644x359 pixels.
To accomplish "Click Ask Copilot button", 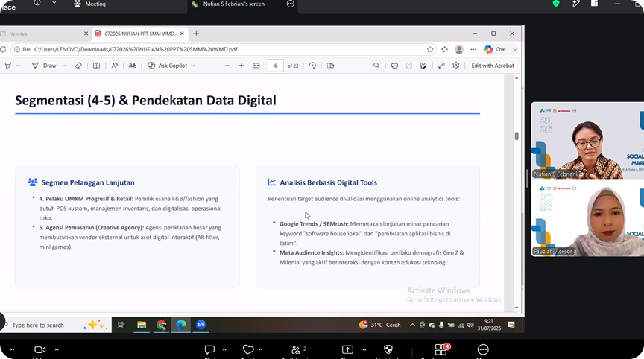I will (x=167, y=66).
